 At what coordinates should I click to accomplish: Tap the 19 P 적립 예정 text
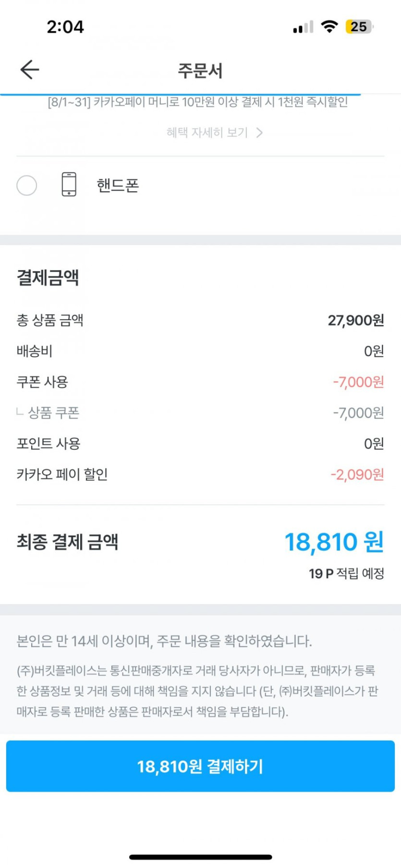[346, 573]
